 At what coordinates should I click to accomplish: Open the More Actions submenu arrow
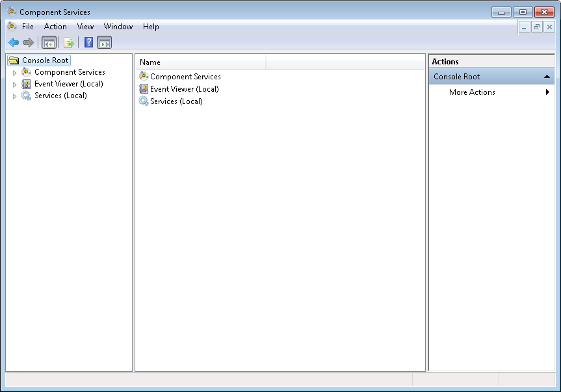tap(547, 92)
